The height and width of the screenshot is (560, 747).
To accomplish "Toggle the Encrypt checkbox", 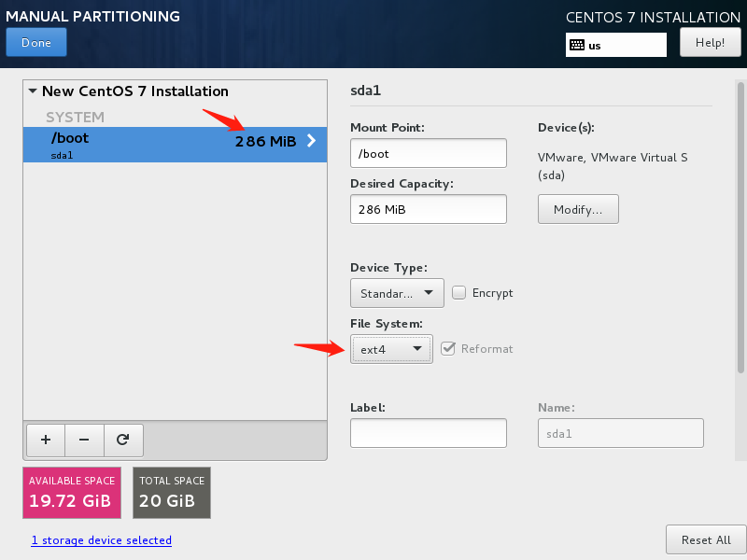I will click(458, 292).
